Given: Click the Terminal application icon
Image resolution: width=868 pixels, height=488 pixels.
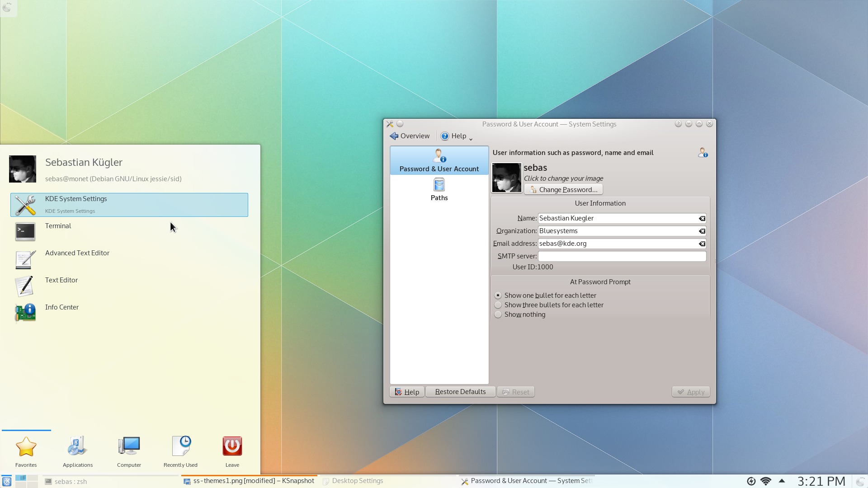Looking at the screenshot, I should [x=24, y=231].
